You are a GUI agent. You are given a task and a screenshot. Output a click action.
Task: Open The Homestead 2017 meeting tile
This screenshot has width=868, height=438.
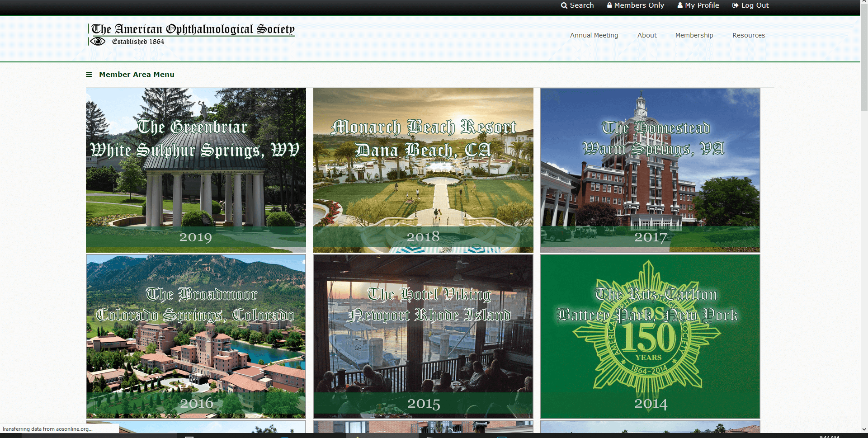click(x=650, y=170)
